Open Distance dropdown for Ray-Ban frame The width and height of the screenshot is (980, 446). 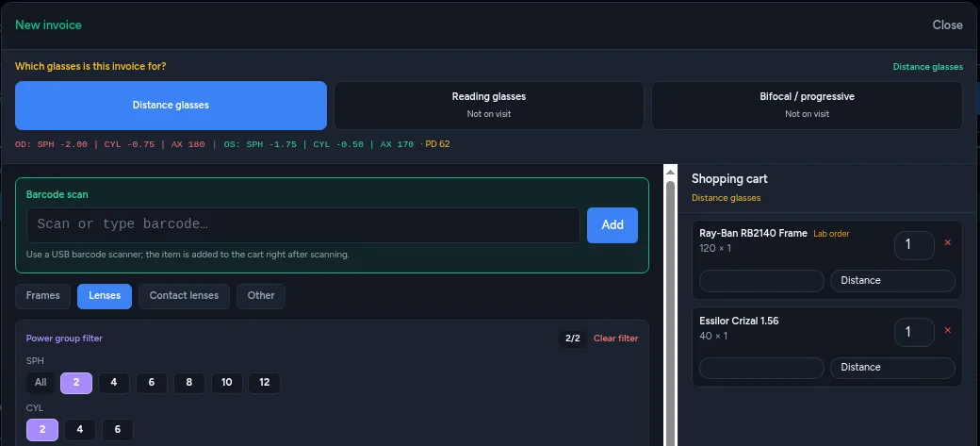892,281
